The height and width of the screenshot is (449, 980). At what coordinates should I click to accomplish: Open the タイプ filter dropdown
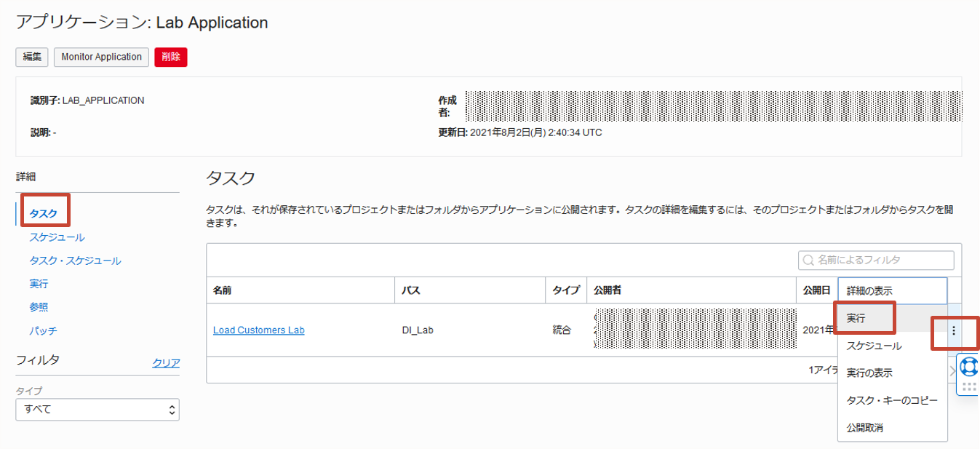tap(97, 409)
